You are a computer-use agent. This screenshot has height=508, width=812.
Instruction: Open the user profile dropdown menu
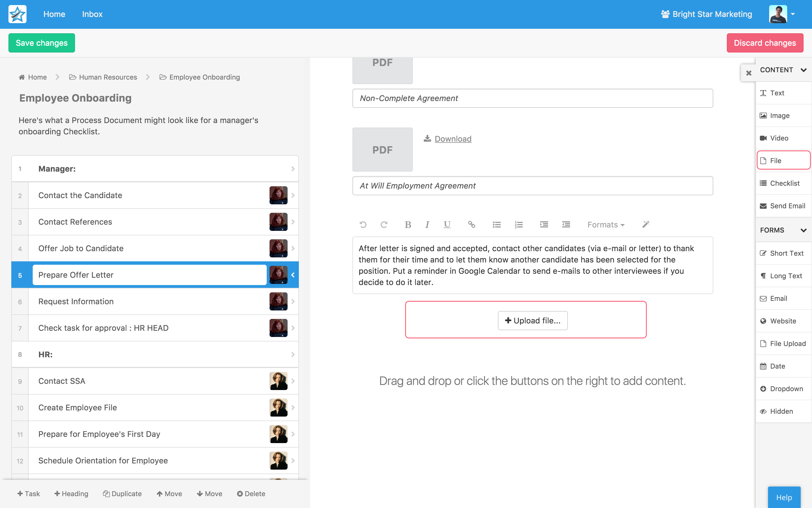coord(782,14)
